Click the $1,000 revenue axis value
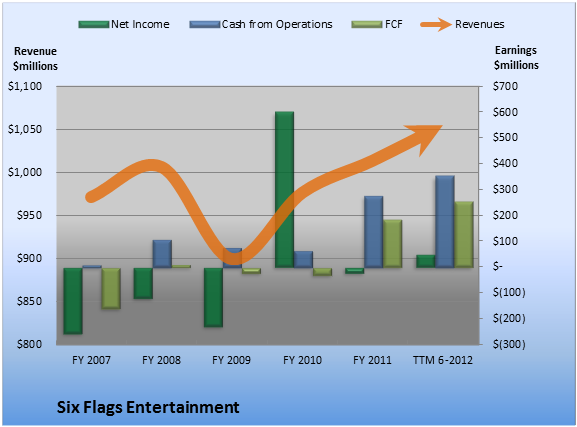This screenshot has height=427, width=577. click(25, 172)
